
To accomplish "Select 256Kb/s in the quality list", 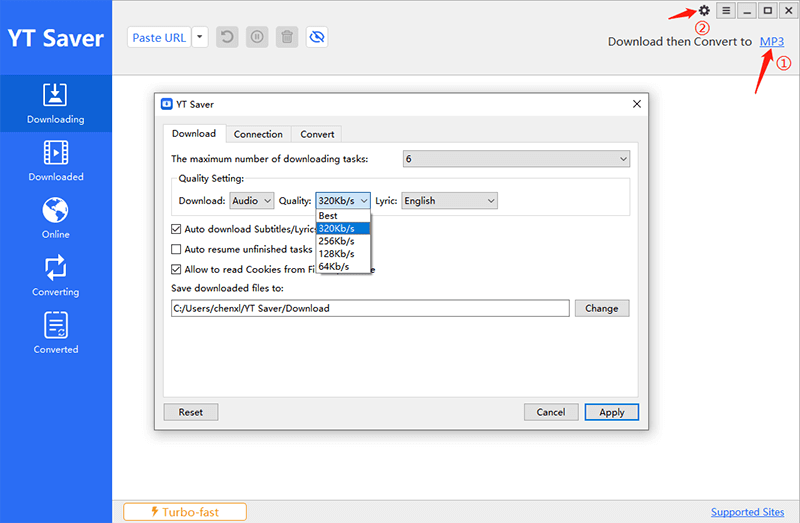I will coord(343,241).
